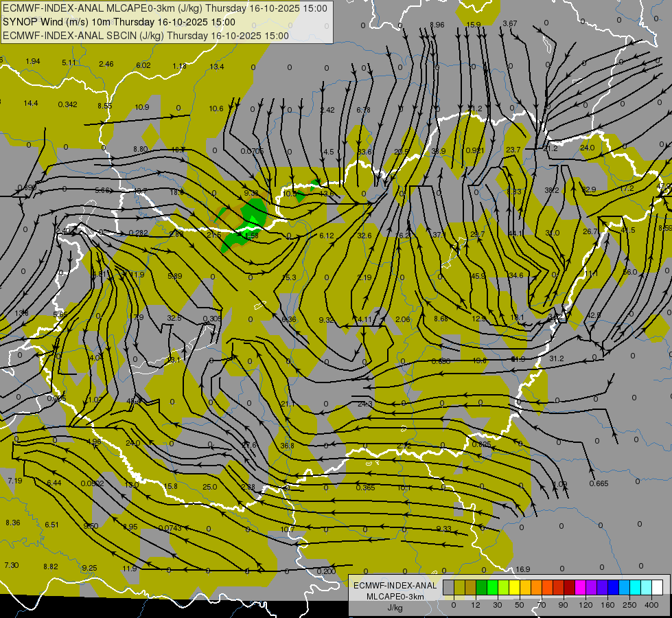This screenshot has height=618, width=672.
Task: Select the SBCIN title line
Action: click(146, 36)
